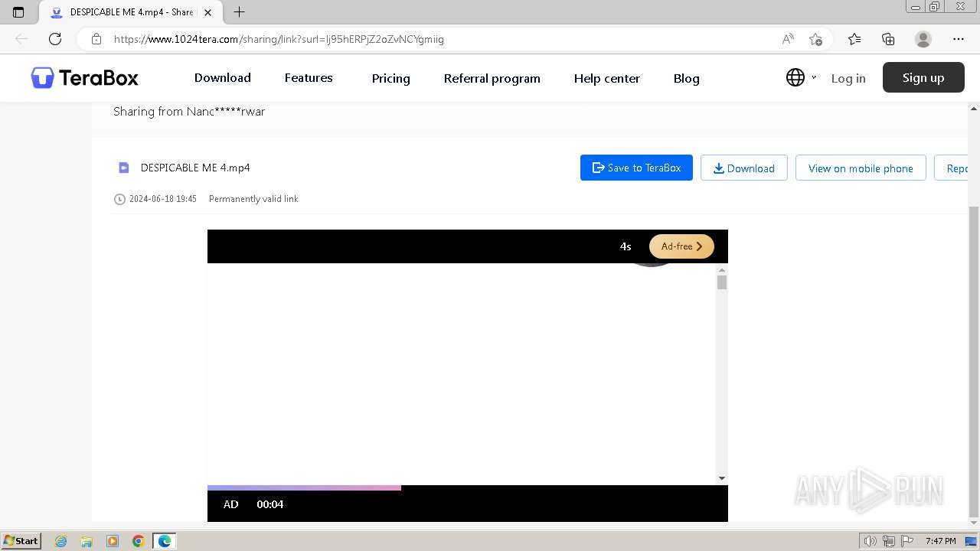Click the clock icon beside upload date
Screen dimensions: 980x551
119,199
